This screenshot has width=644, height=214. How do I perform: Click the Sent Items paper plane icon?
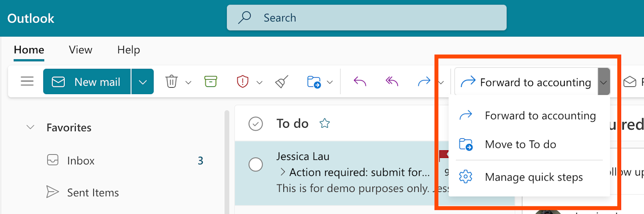pyautogui.click(x=53, y=192)
